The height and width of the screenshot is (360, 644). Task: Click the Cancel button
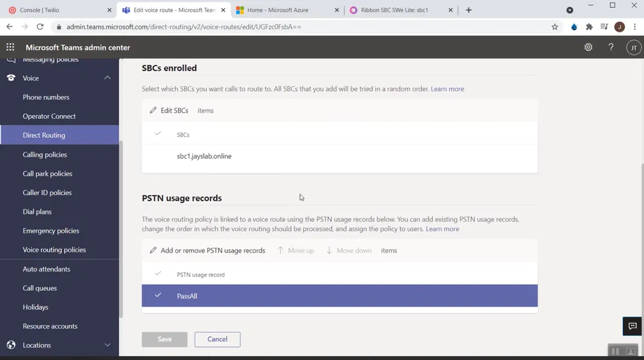coord(217,340)
